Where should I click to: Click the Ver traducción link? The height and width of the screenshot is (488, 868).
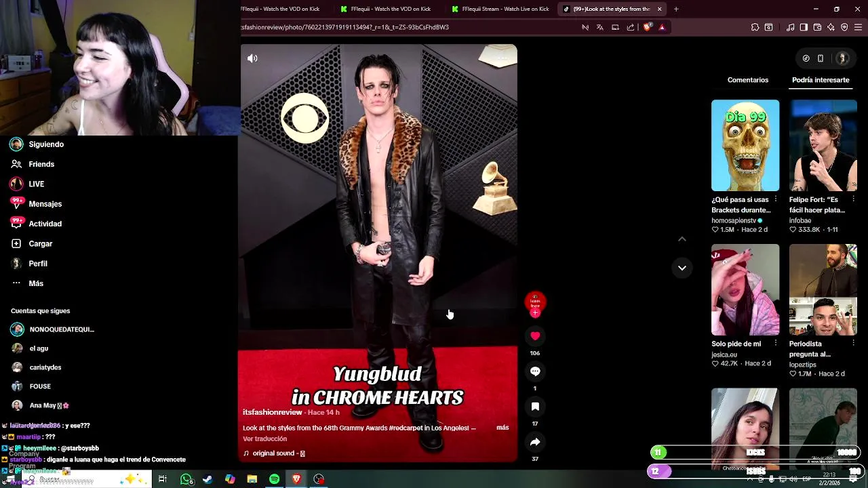pos(264,439)
